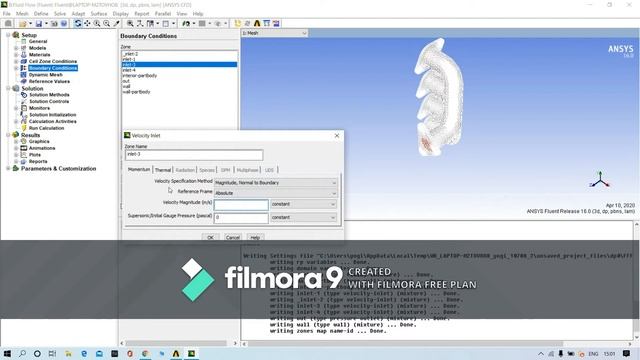Click the Run Calculation lightning icon
This screenshot has width=640, height=360.
tap(24, 128)
